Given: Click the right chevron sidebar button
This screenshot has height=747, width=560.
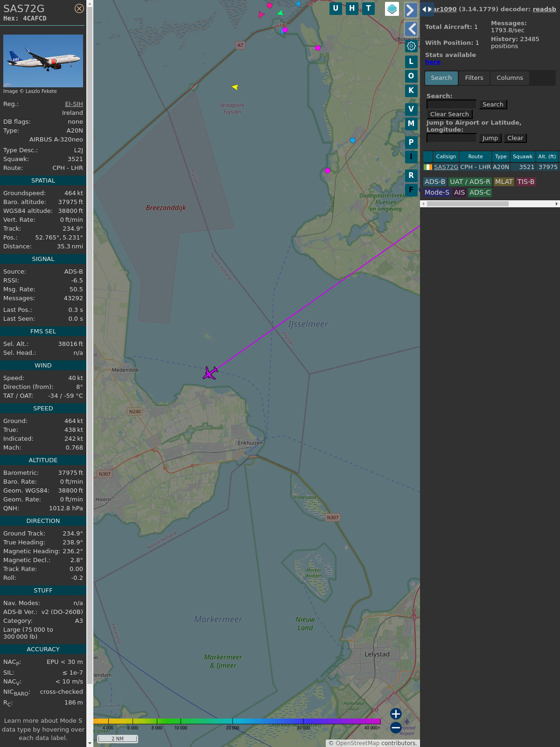Looking at the screenshot, I should click(x=411, y=10).
